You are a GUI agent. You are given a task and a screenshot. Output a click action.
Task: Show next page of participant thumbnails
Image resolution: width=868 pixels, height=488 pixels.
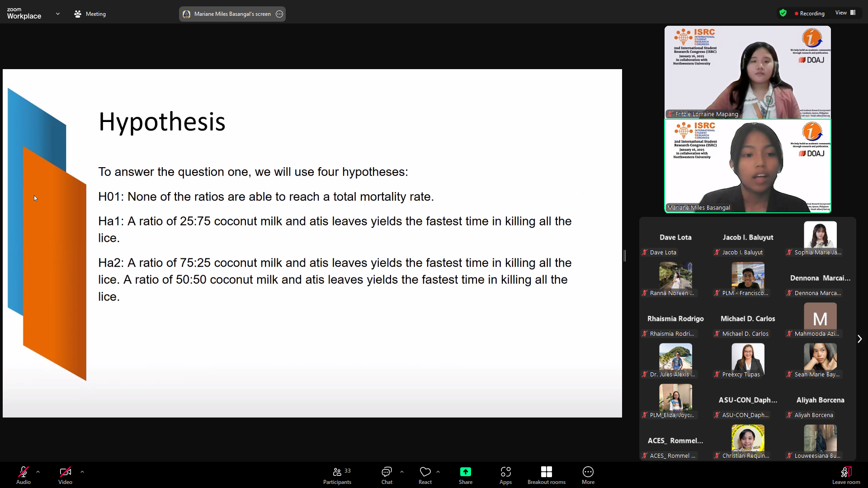click(859, 339)
